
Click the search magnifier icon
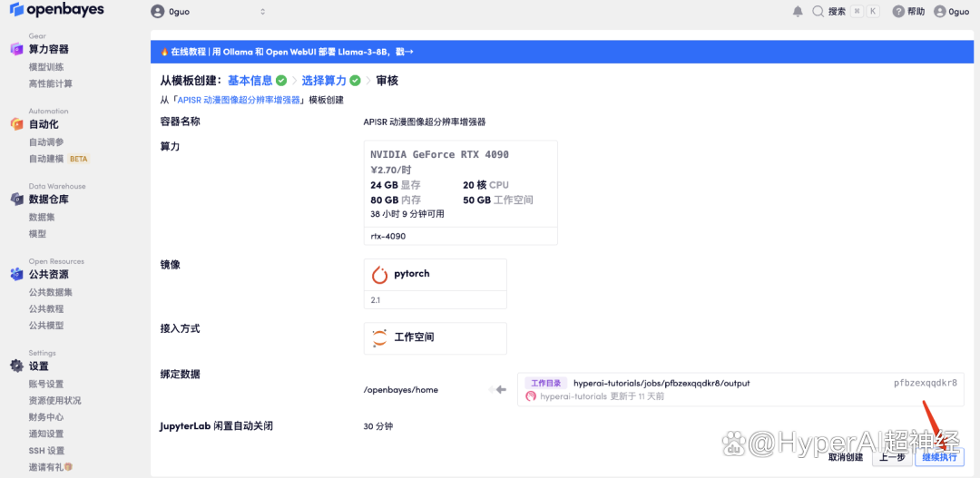coord(818,11)
